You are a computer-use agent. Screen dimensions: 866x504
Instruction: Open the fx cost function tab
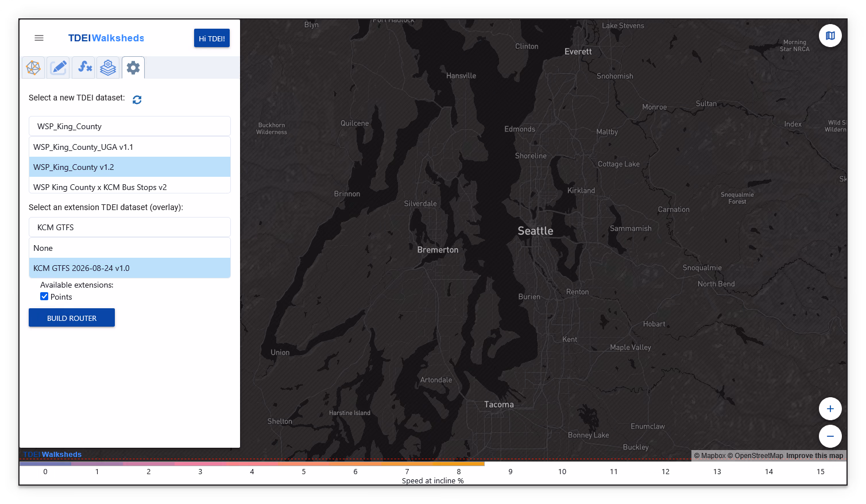pyautogui.click(x=84, y=68)
